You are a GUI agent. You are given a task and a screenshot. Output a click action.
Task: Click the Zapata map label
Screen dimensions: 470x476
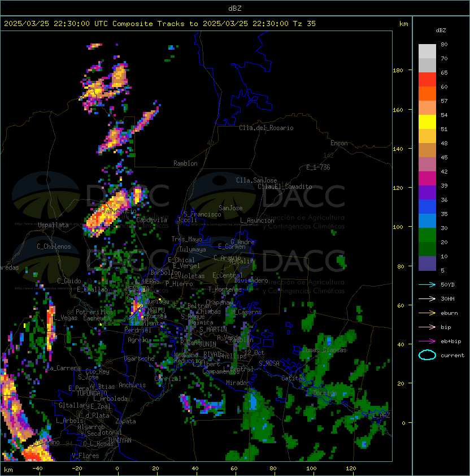click(125, 421)
